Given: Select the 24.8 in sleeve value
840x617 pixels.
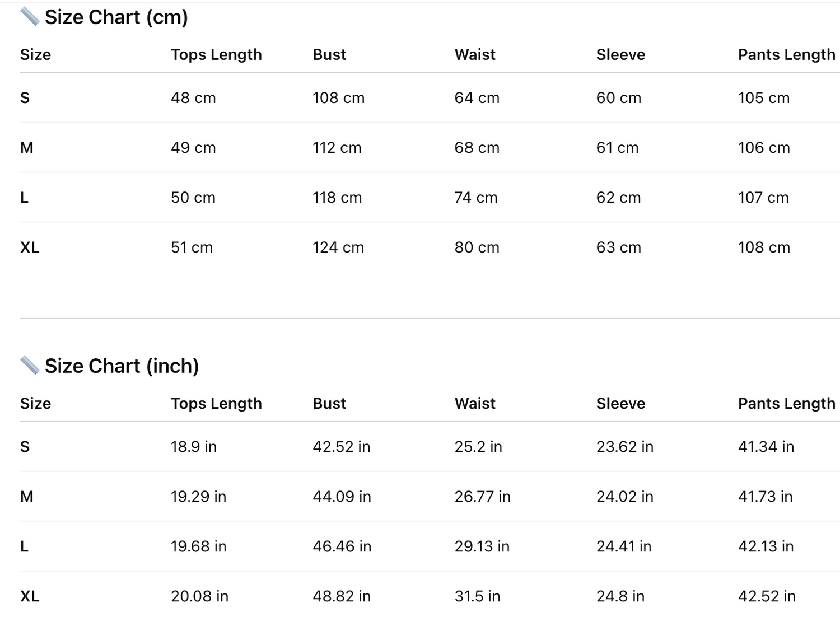Looking at the screenshot, I should click(x=620, y=596).
